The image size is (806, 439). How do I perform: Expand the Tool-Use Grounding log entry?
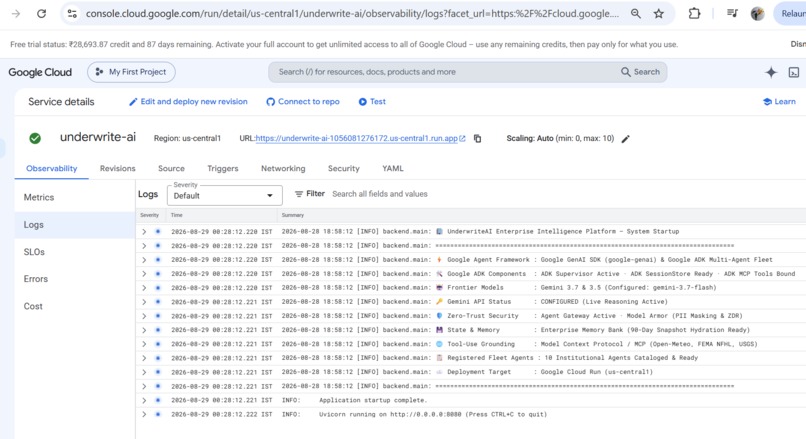[x=144, y=344]
